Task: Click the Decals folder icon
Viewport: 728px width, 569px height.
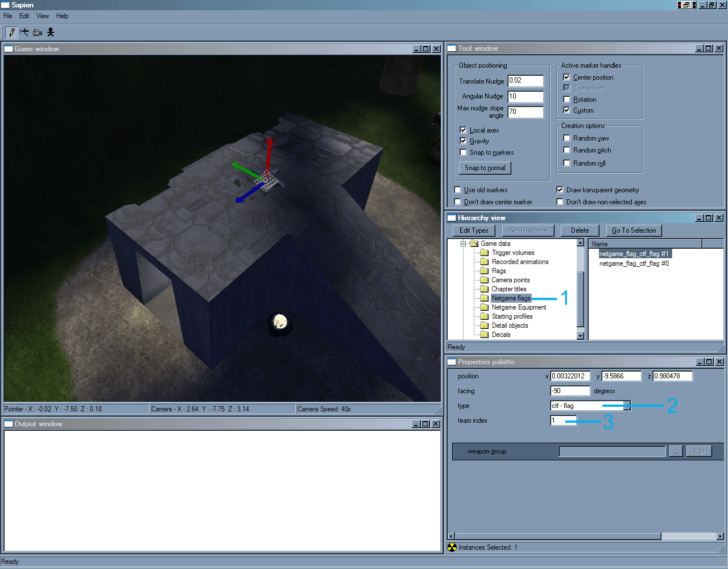Action: [x=485, y=335]
